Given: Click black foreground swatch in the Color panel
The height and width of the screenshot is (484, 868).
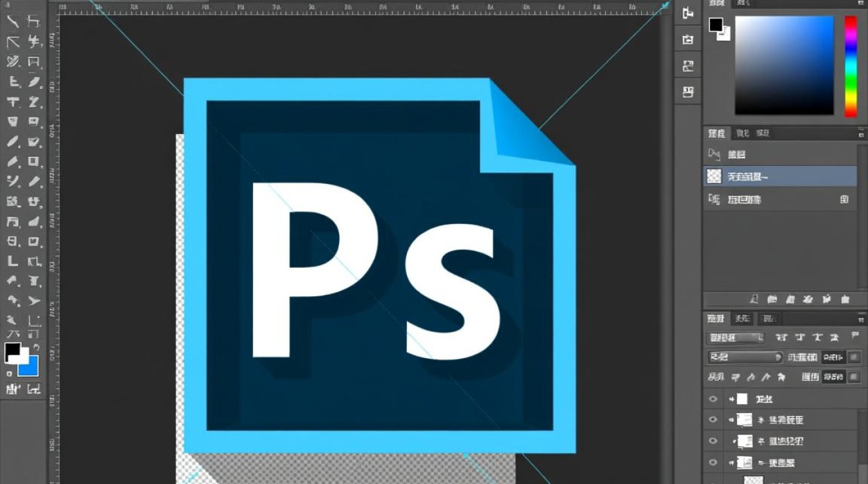Looking at the screenshot, I should [x=716, y=25].
